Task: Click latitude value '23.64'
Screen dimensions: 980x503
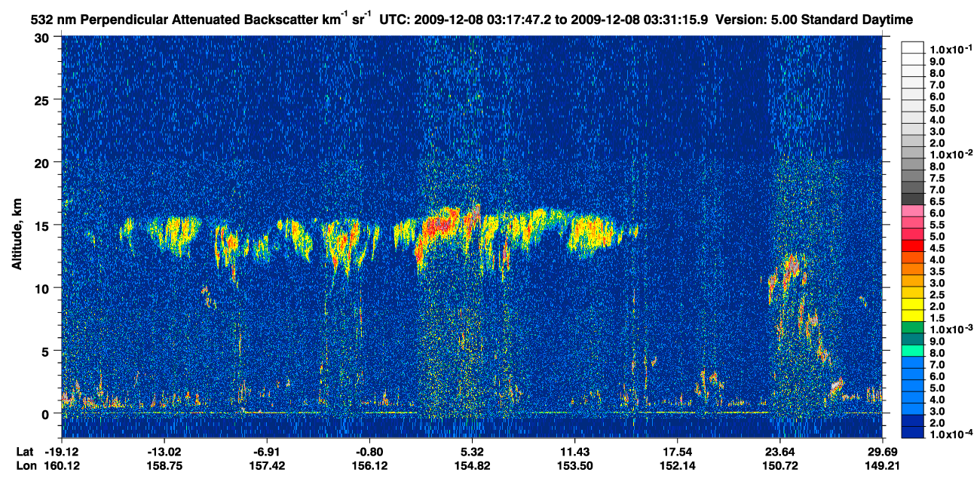Action: coord(780,452)
